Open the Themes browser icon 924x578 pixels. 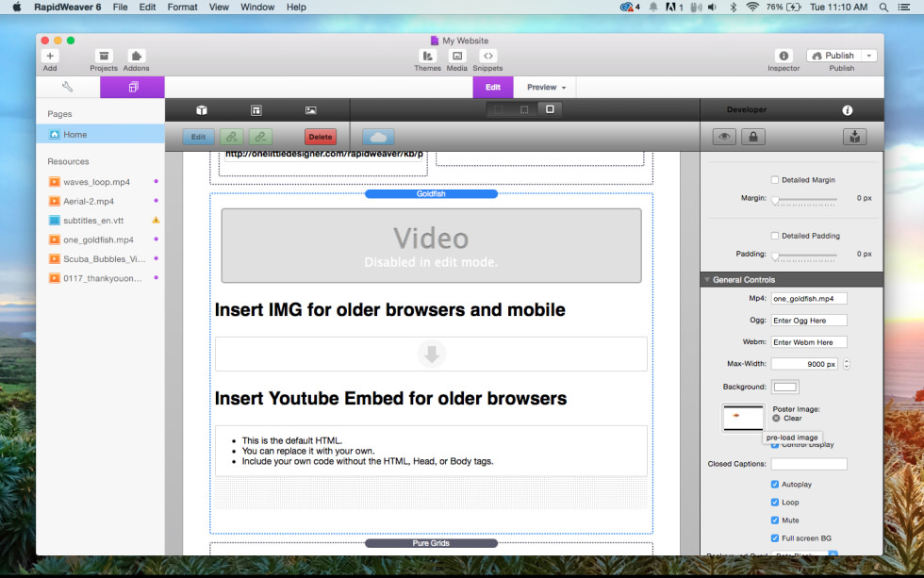coord(428,56)
